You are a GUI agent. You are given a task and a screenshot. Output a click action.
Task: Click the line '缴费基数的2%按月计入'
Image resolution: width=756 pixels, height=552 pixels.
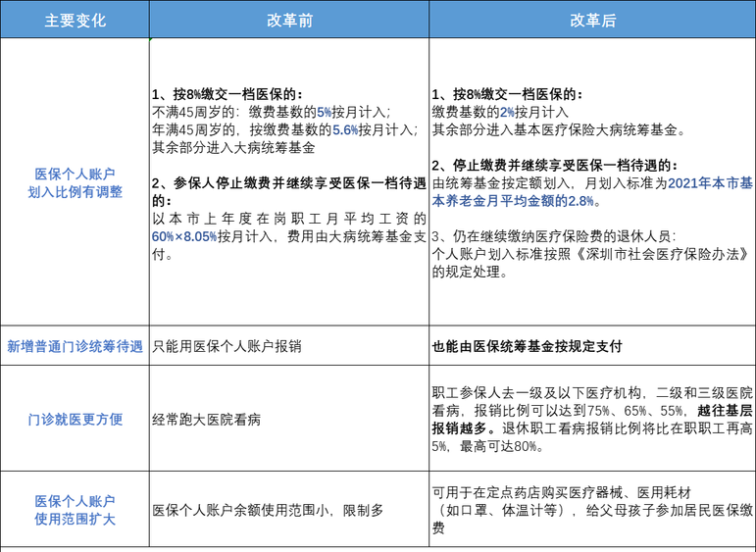[500, 113]
